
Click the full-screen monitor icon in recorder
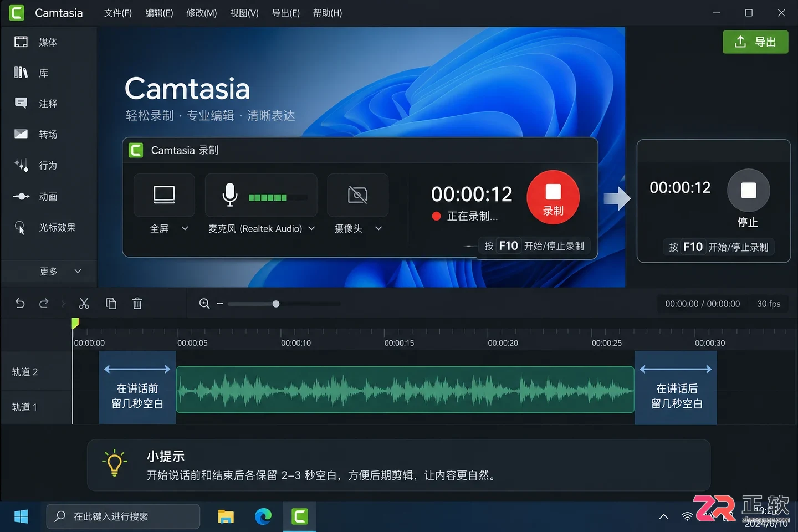[x=164, y=195]
